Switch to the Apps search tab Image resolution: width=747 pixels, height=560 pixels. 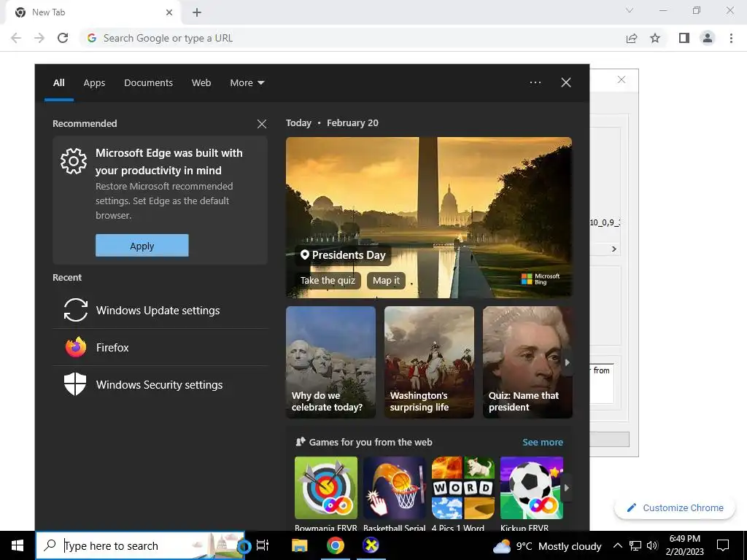(x=94, y=83)
